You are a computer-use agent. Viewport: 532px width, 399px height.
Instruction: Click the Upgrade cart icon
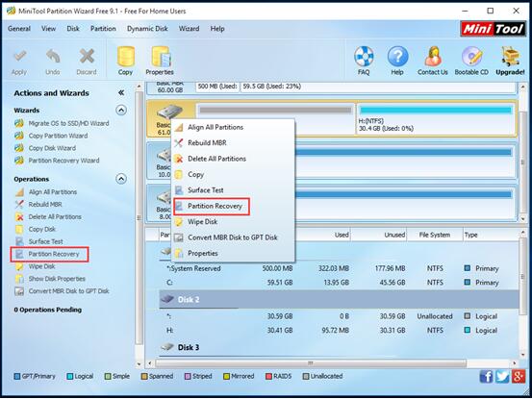510,62
